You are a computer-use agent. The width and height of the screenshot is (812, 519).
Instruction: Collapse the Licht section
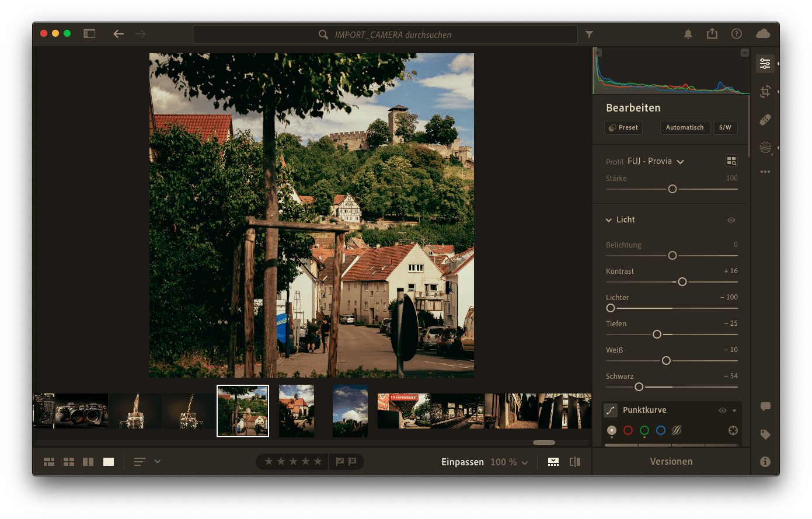[x=609, y=220]
